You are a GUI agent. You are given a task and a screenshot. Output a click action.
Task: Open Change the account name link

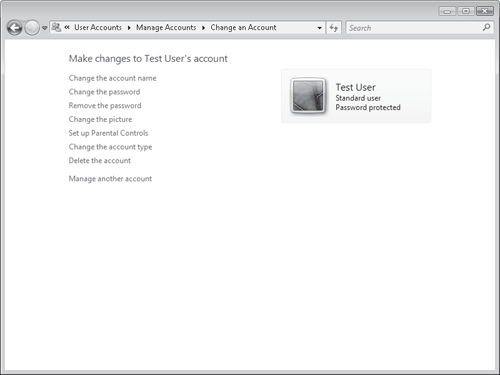tap(112, 78)
